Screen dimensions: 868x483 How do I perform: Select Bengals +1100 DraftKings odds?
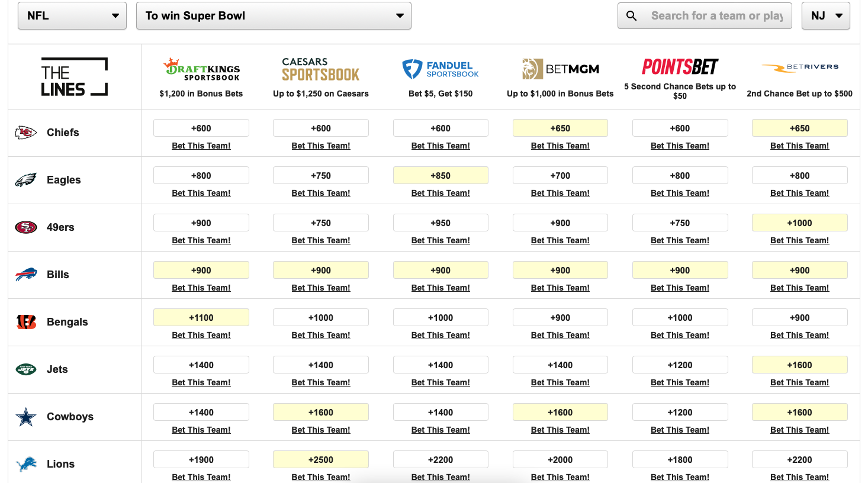(x=201, y=317)
